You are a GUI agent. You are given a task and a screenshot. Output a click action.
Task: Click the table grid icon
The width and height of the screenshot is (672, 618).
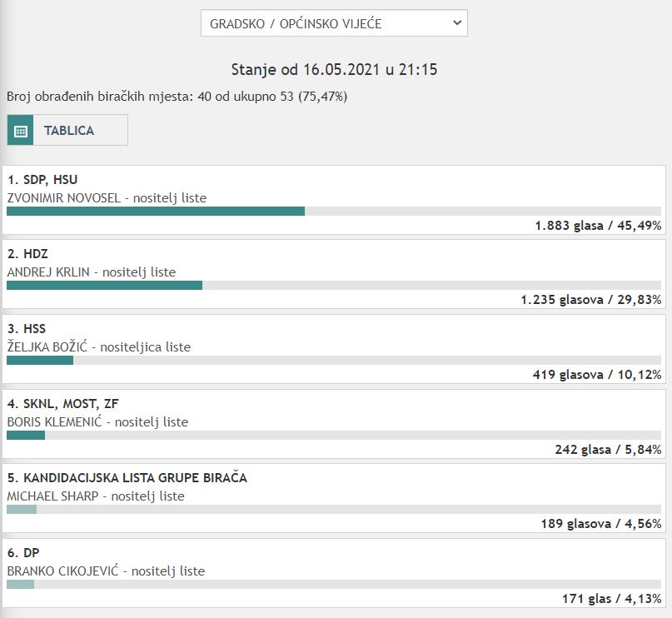(x=21, y=131)
